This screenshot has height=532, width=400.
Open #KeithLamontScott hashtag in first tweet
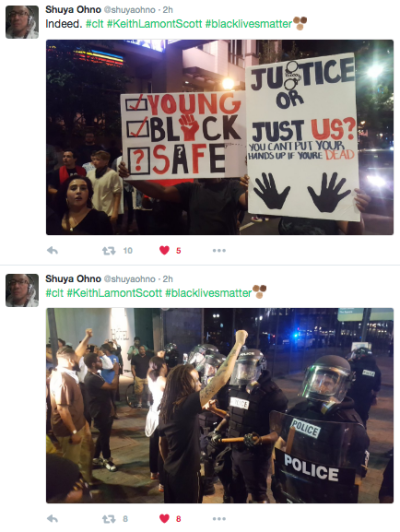(x=154, y=24)
